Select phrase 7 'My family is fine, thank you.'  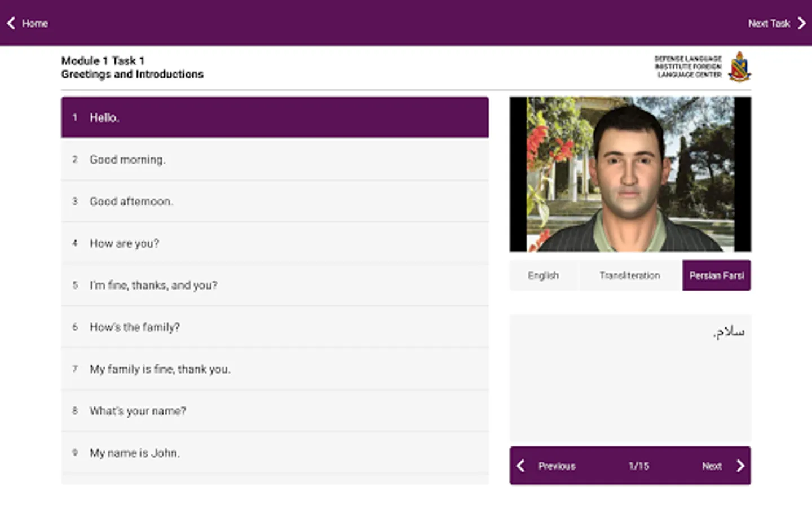(x=275, y=369)
